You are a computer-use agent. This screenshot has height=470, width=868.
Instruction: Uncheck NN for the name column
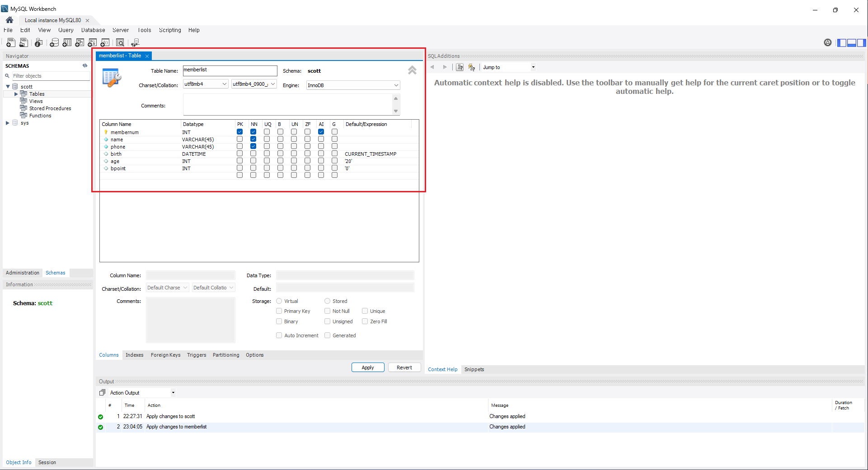point(253,139)
